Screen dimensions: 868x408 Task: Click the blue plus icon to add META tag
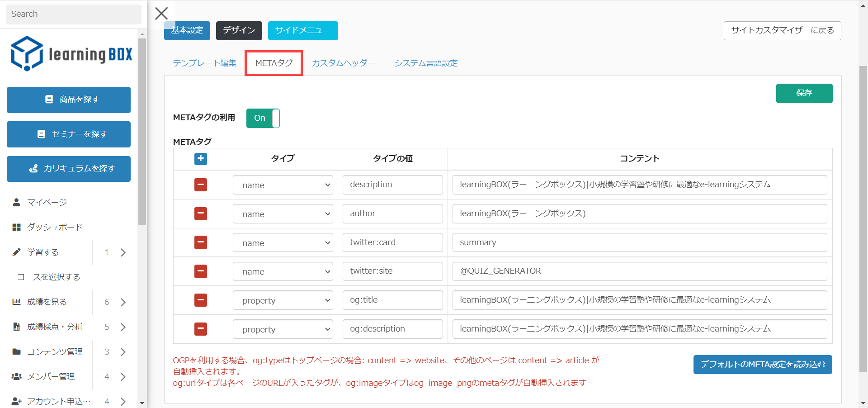pyautogui.click(x=201, y=159)
